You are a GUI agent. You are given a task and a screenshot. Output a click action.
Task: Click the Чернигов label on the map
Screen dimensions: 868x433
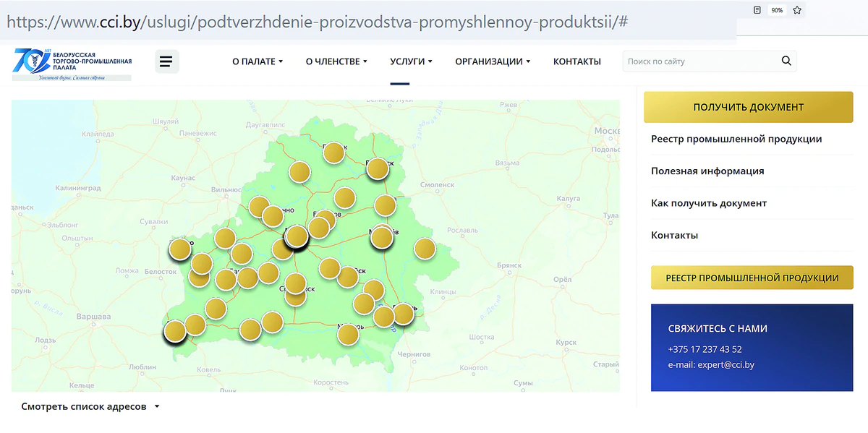click(414, 354)
